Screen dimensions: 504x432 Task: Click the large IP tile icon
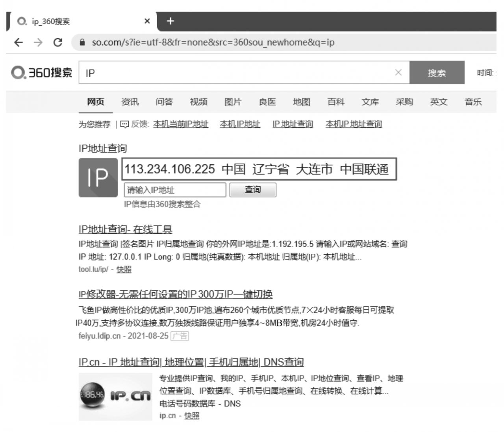pyautogui.click(x=98, y=177)
